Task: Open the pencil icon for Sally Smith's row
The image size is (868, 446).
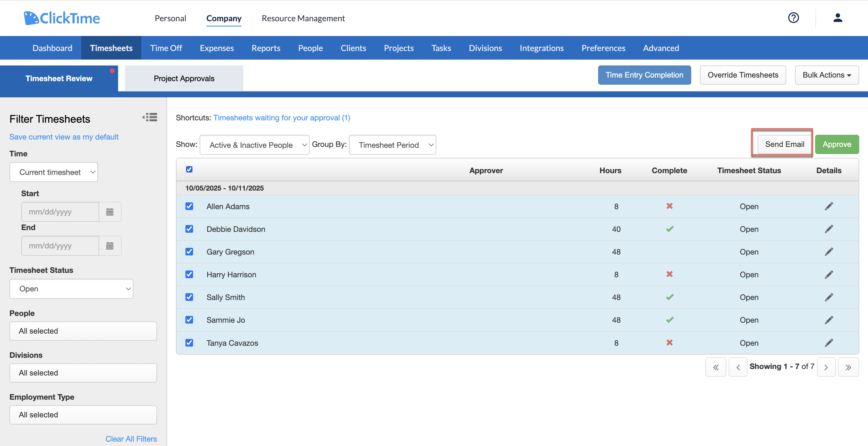Action: (x=829, y=297)
